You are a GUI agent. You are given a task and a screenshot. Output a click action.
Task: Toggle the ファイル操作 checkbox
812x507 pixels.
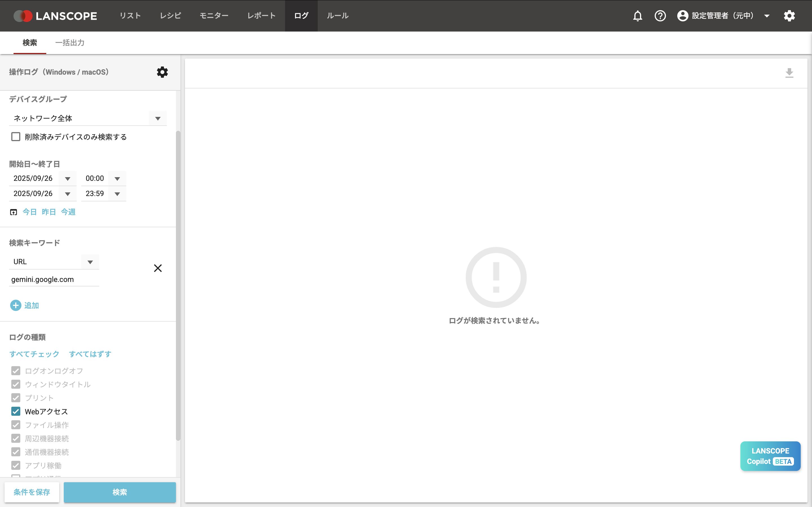(x=16, y=425)
